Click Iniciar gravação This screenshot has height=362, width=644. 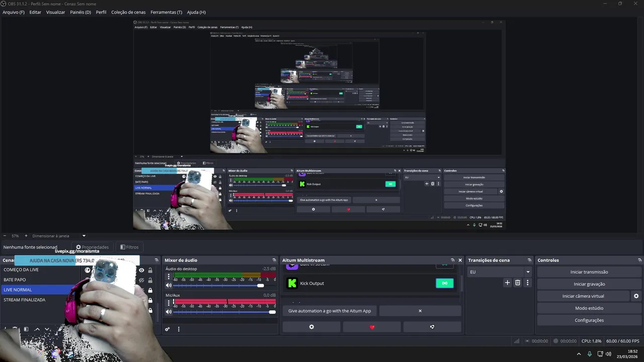pos(589,284)
